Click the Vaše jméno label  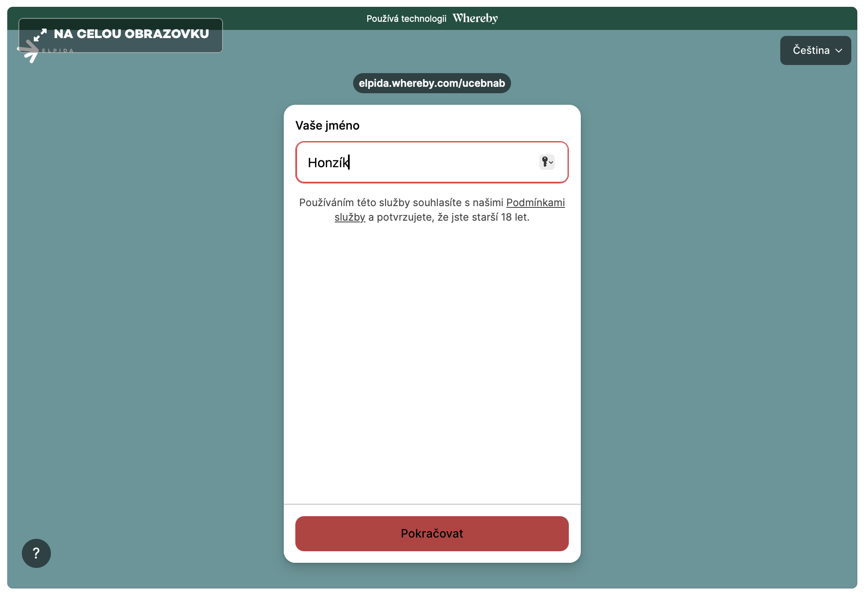click(327, 125)
